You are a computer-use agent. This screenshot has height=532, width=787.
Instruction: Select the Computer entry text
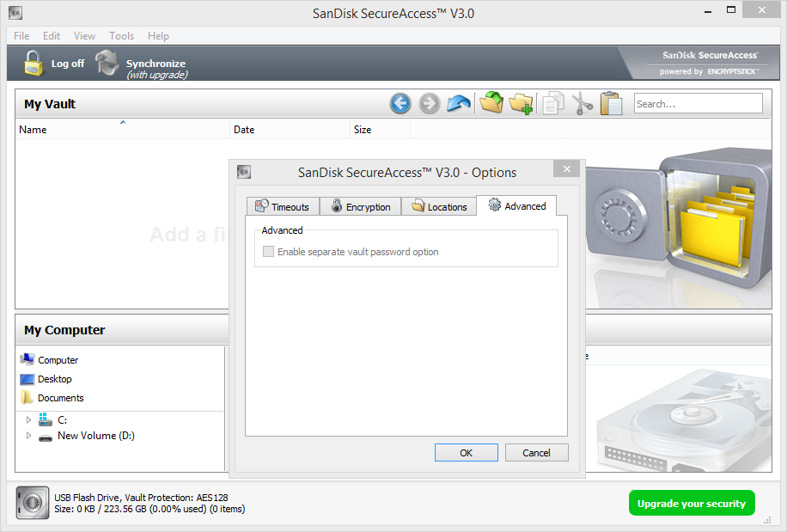[x=58, y=360]
